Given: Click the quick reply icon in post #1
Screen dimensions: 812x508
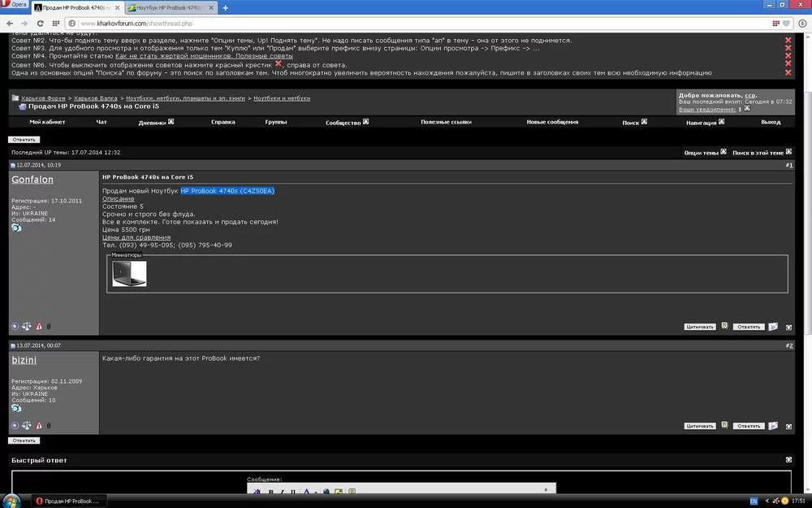Looking at the screenshot, I should click(773, 327).
